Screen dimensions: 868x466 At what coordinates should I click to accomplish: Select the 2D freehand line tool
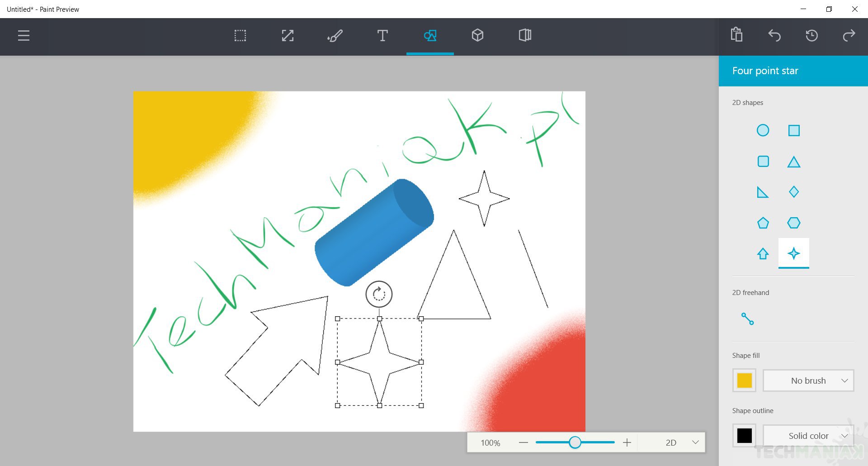click(x=747, y=319)
